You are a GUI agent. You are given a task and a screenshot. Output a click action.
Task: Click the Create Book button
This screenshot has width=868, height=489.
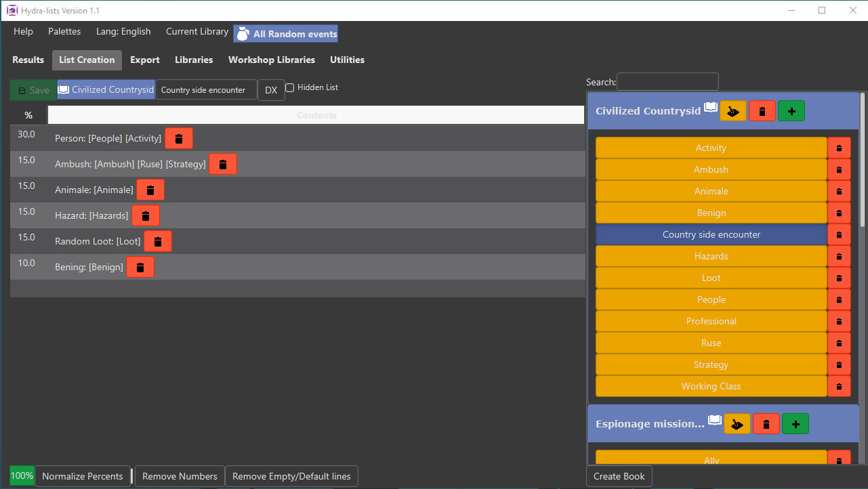619,475
